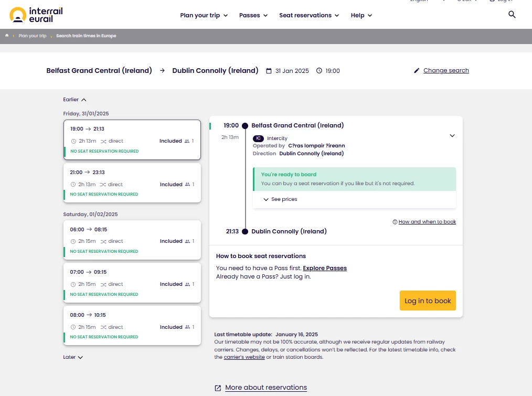
Task: Open the Help dropdown menu
Action: tap(361, 15)
